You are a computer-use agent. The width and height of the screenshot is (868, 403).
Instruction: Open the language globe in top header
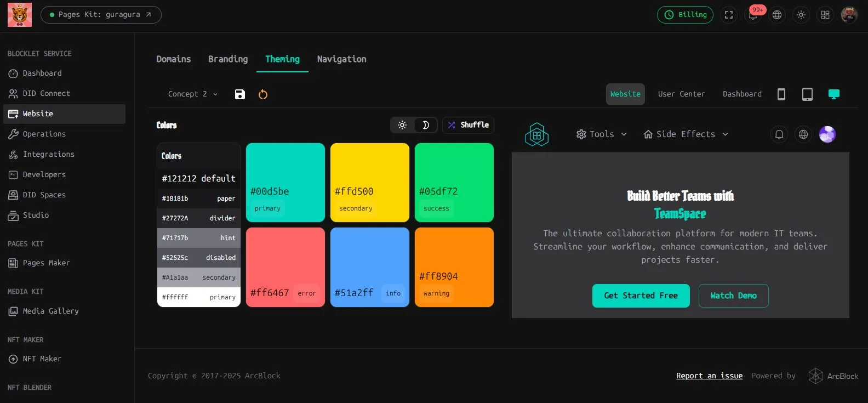[777, 15]
